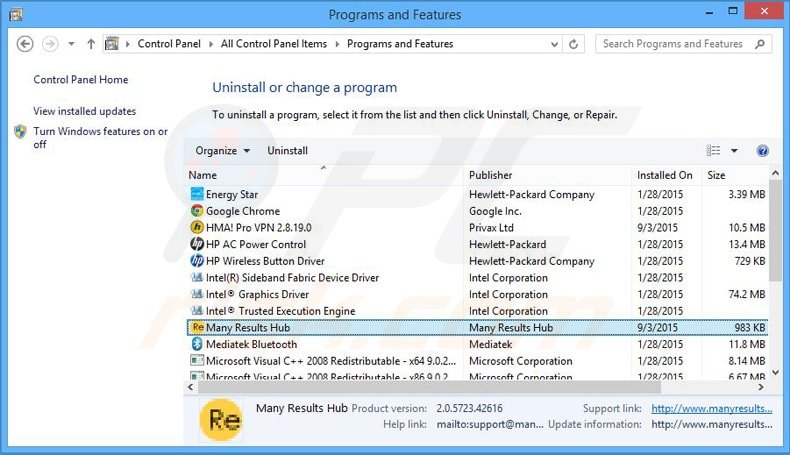
Task: Open Help with the question mark icon
Action: [762, 151]
